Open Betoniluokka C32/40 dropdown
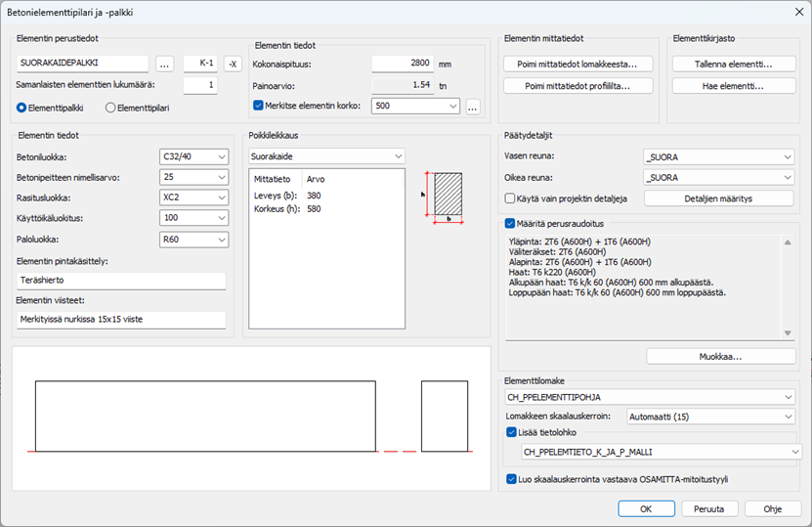 [193, 155]
